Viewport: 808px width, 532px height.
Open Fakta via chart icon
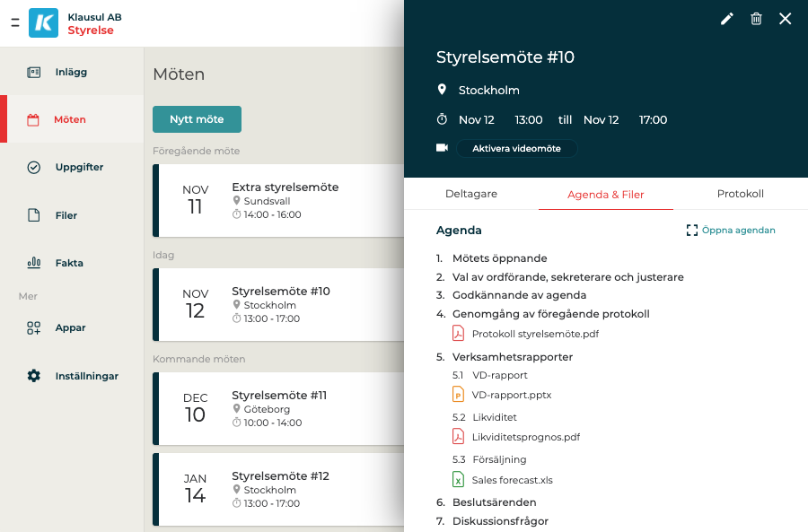click(34, 262)
